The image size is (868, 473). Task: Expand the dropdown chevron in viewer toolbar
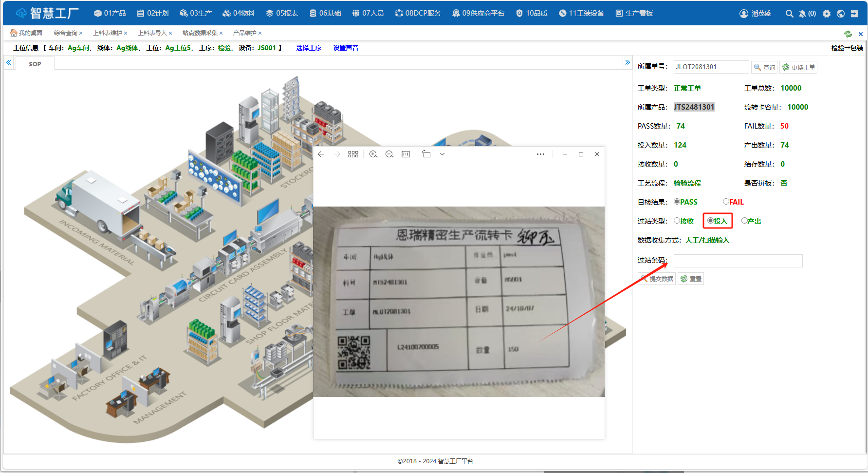[x=442, y=154]
